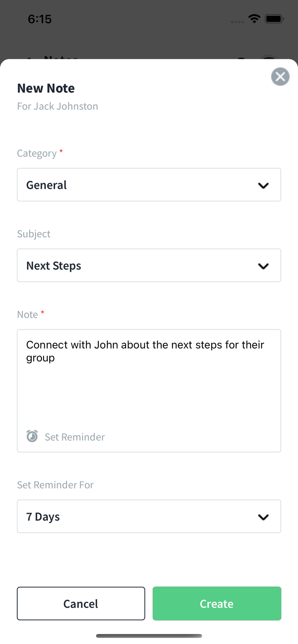Click the Subject field's chevron arrow
The image size is (298, 644).
pyautogui.click(x=263, y=266)
